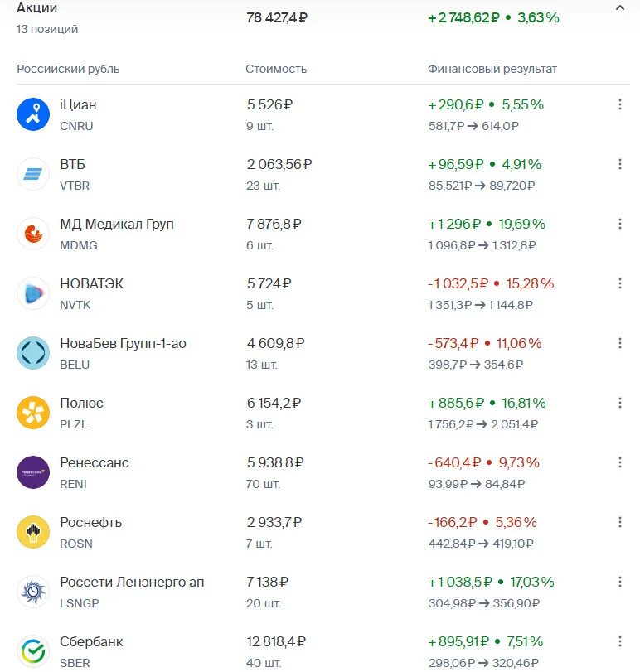Click the Россети Ленэнерго LSNGP logo
640x672 pixels.
point(33,592)
